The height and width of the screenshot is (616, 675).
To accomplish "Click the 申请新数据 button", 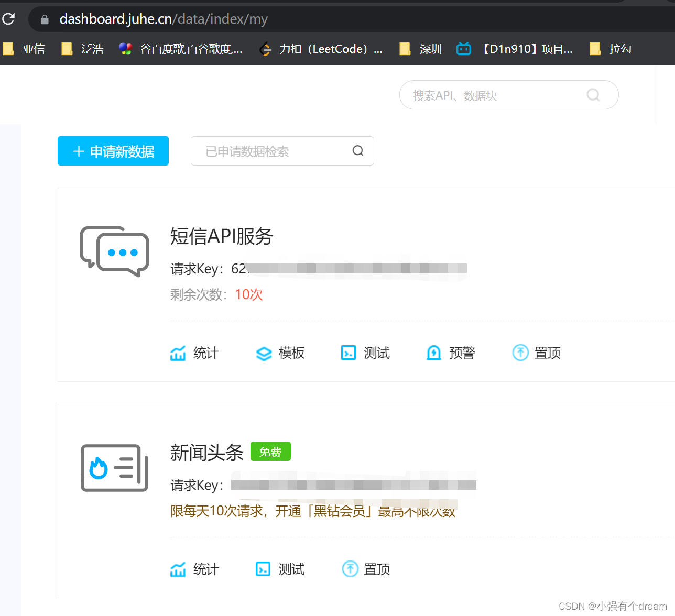I will 113,151.
